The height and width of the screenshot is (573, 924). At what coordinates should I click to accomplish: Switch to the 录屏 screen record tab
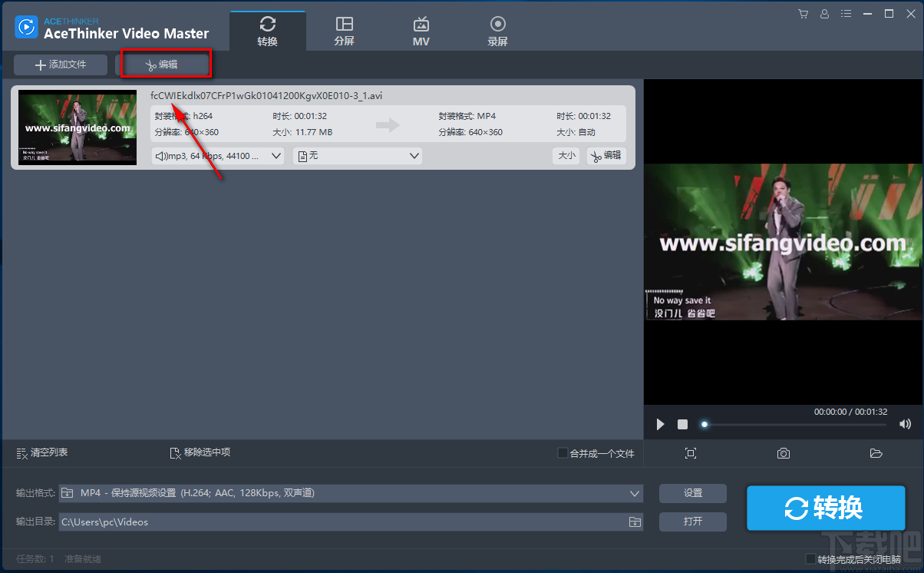[497, 30]
